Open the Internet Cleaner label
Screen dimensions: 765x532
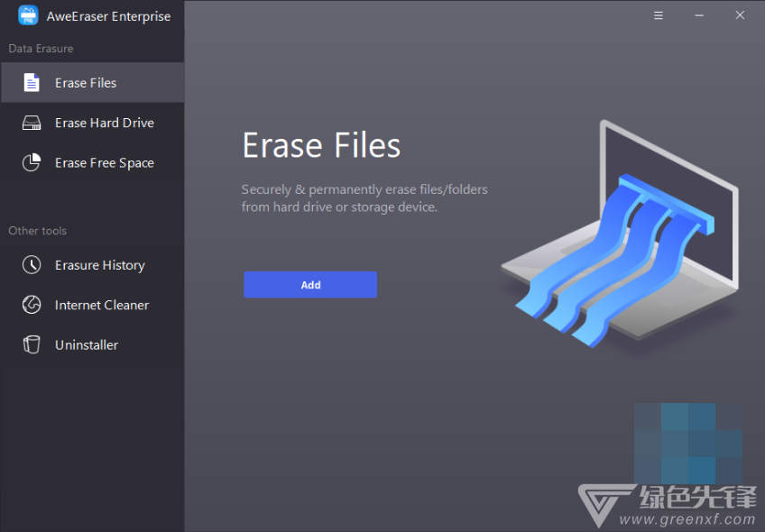[x=102, y=306]
